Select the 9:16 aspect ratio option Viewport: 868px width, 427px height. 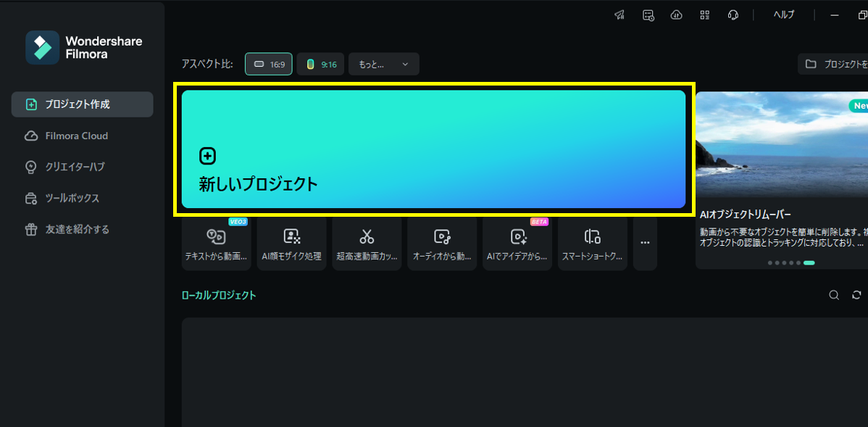[320, 64]
